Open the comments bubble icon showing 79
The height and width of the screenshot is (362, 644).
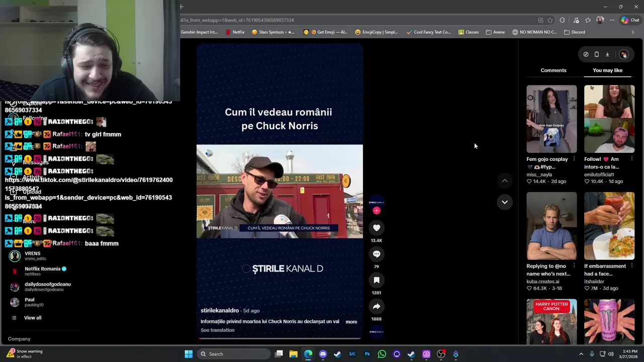[376, 254]
